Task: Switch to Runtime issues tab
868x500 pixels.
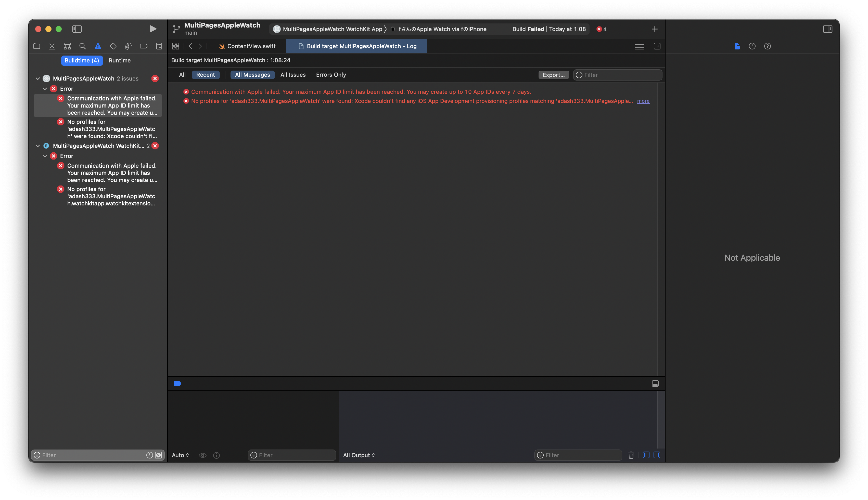Action: click(120, 60)
